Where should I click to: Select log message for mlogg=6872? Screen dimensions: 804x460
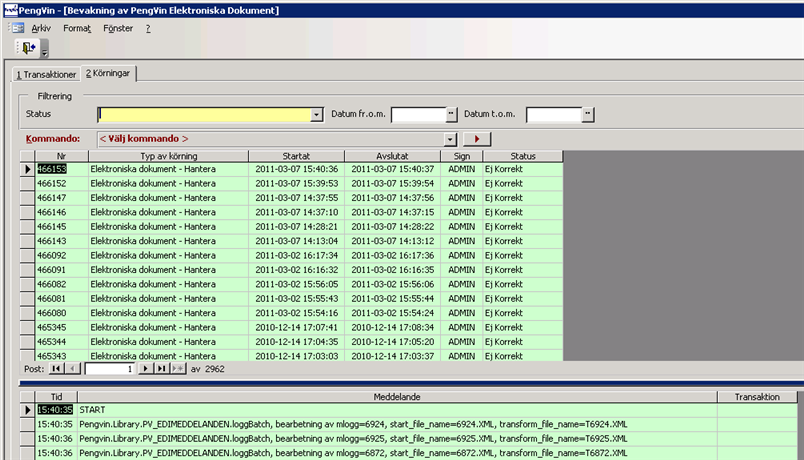click(397, 453)
